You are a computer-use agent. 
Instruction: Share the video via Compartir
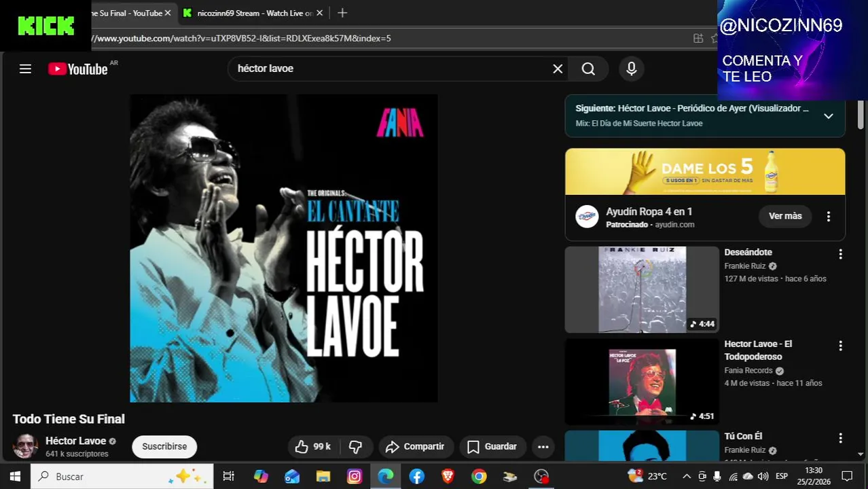tap(415, 446)
